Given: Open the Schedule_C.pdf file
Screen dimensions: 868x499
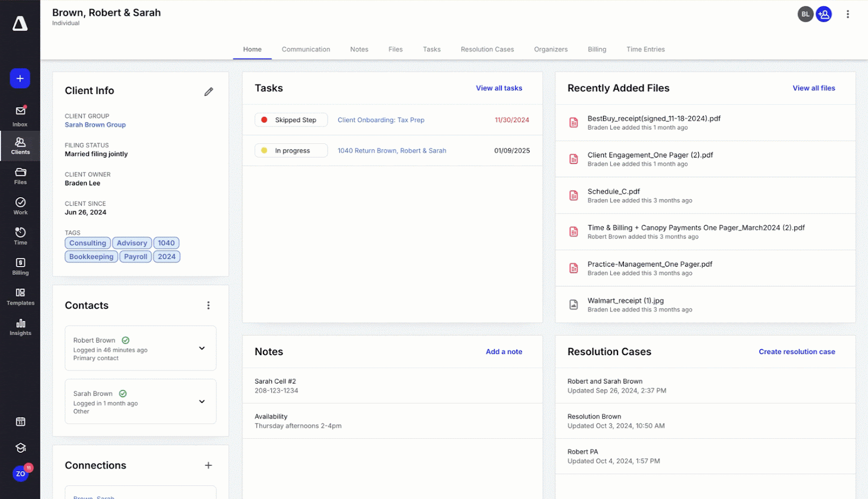Looking at the screenshot, I should point(614,192).
